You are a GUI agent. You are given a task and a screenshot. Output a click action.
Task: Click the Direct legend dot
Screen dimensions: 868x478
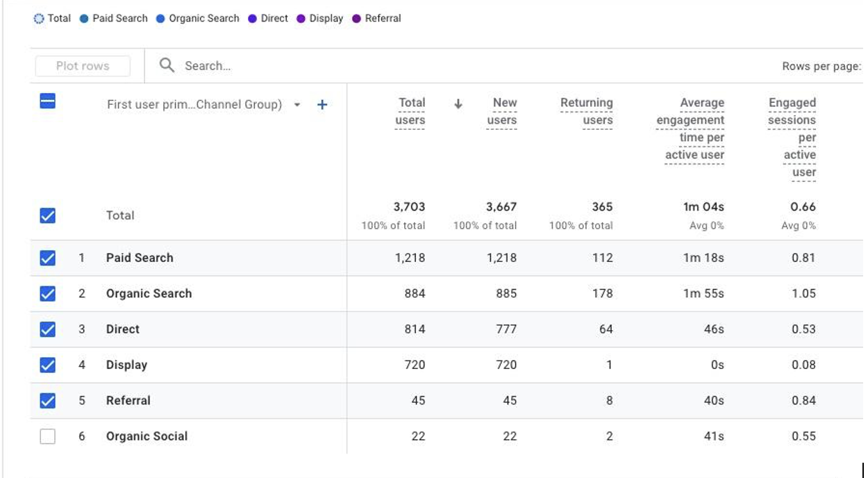[253, 19]
